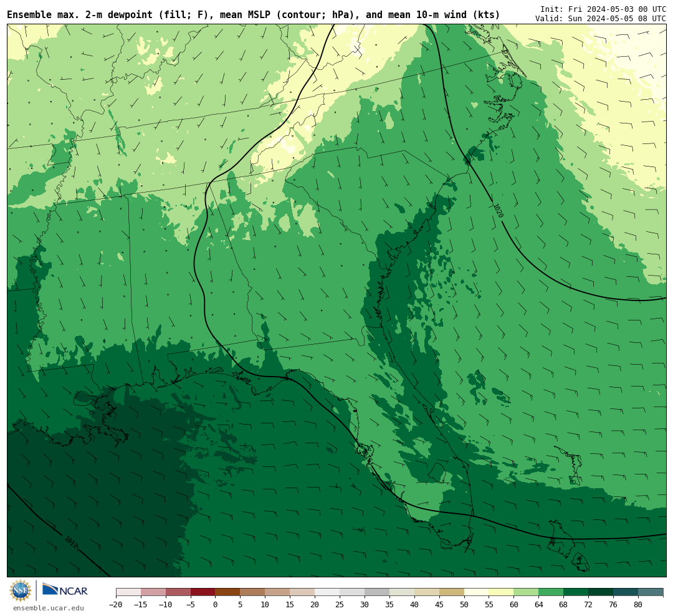Select the map title about ensemble max dewpoint

pyautogui.click(x=253, y=15)
